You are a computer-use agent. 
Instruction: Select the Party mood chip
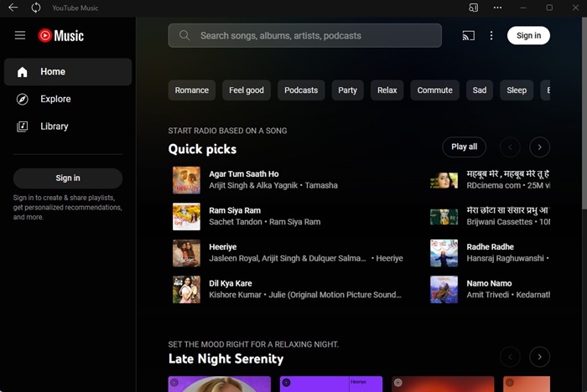[x=347, y=90]
